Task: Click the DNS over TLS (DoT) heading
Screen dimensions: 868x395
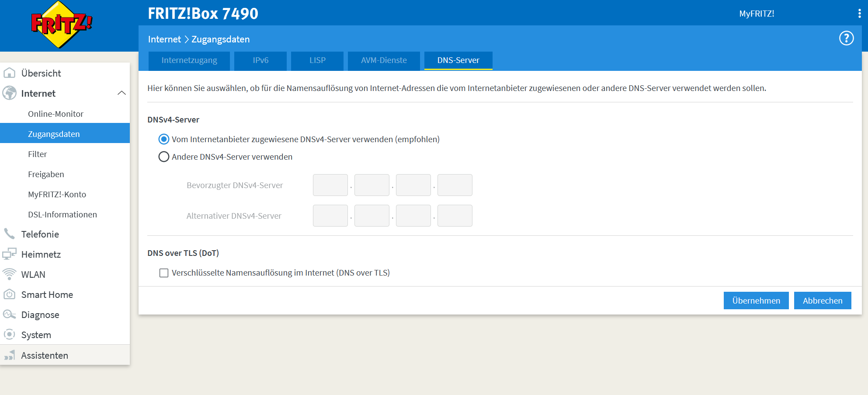Action: [x=183, y=253]
